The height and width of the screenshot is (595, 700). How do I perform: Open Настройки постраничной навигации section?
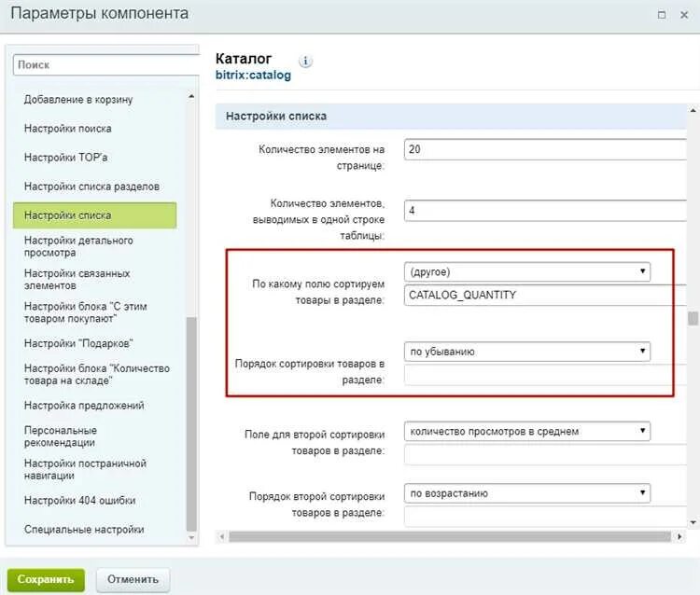pos(85,469)
